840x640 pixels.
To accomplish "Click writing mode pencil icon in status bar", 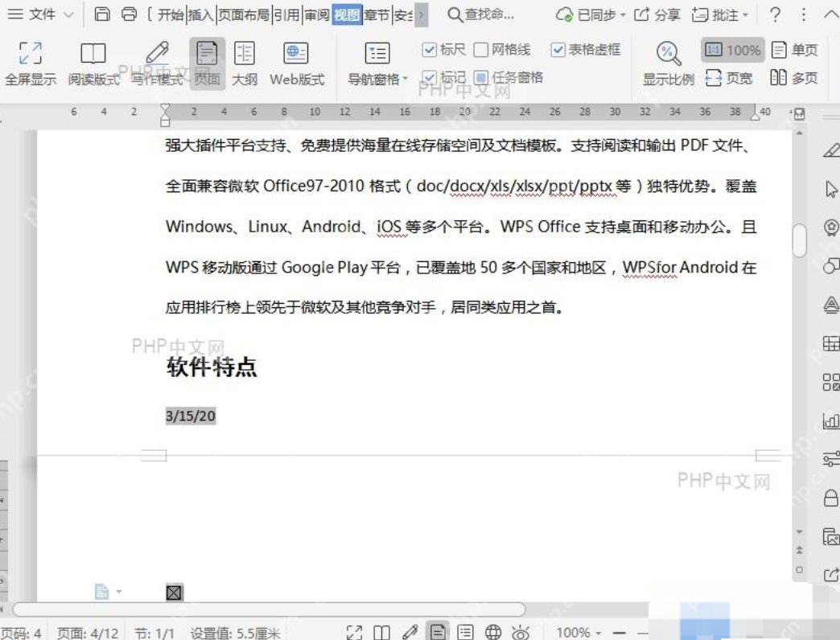I will click(410, 633).
